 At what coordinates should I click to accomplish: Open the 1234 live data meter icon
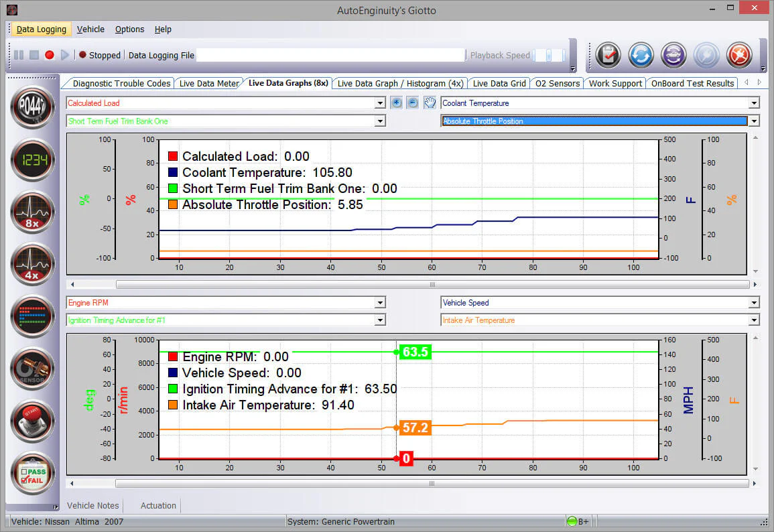33,160
